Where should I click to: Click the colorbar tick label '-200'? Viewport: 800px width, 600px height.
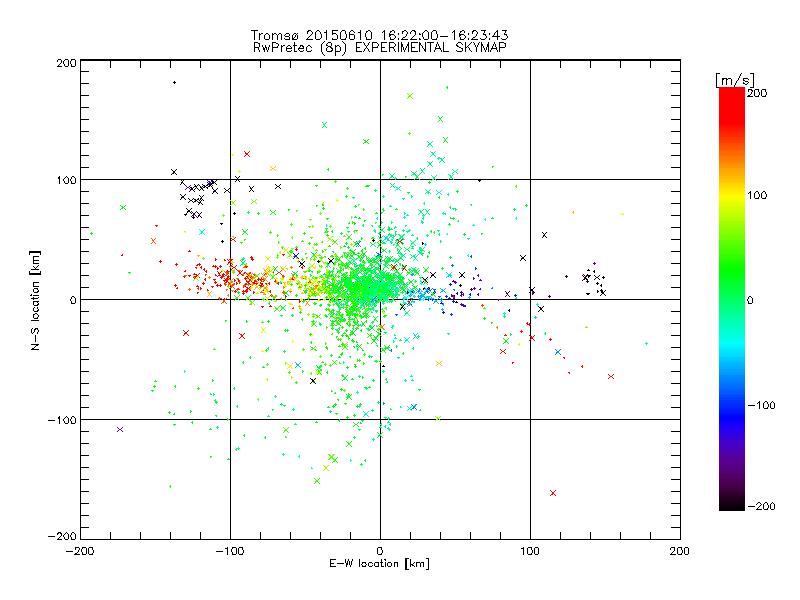click(x=762, y=506)
